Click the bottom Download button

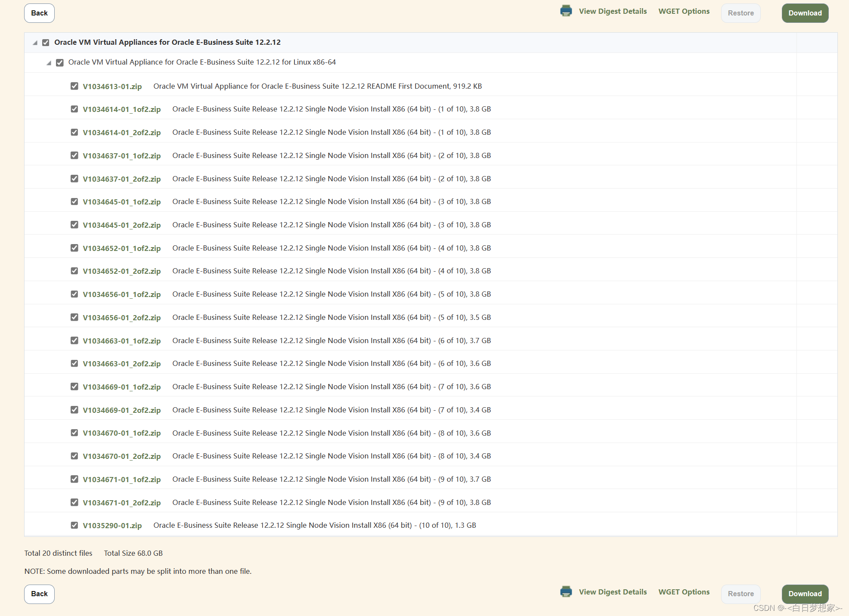[805, 594]
